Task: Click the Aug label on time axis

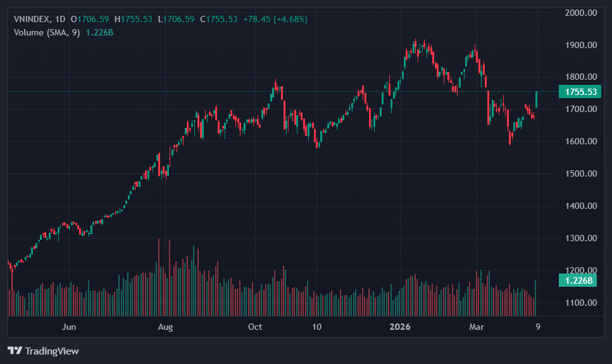Action: [x=165, y=327]
